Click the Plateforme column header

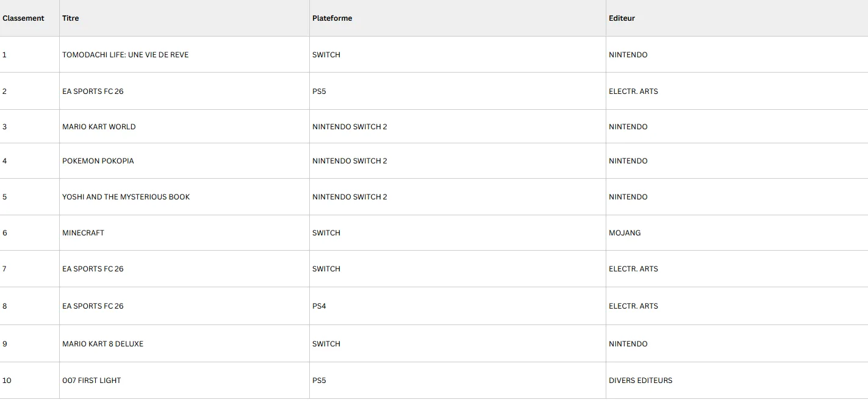pos(457,18)
